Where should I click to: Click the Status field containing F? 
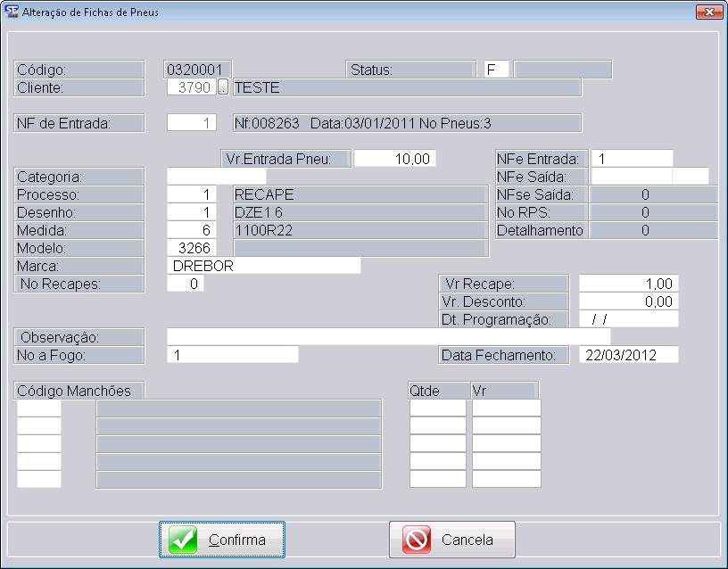(495, 70)
